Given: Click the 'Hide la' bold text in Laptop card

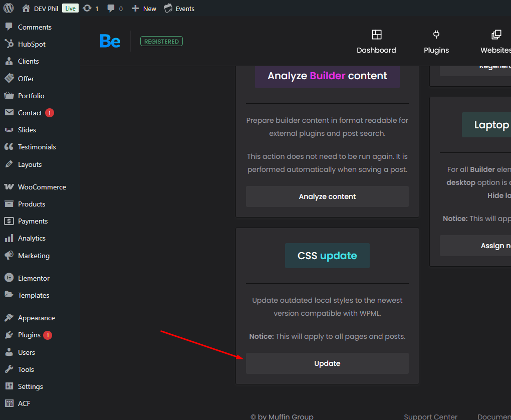Looking at the screenshot, I should pos(499,195).
